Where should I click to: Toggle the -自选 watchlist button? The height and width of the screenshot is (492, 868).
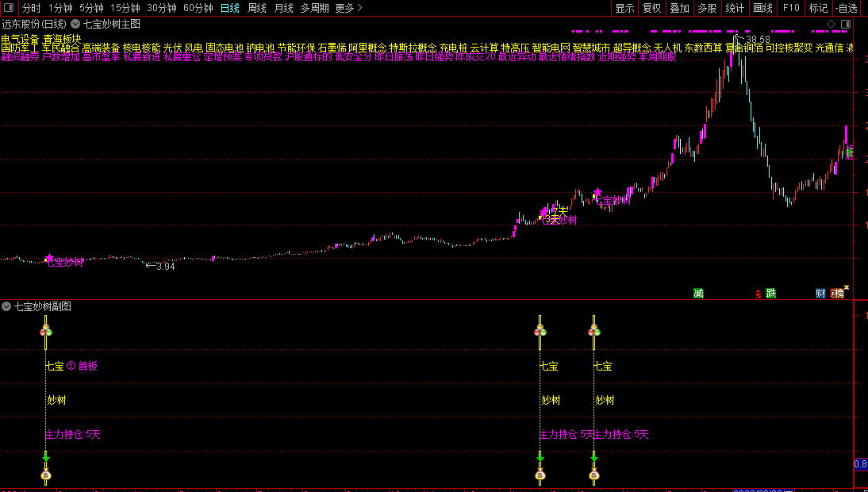coord(847,8)
